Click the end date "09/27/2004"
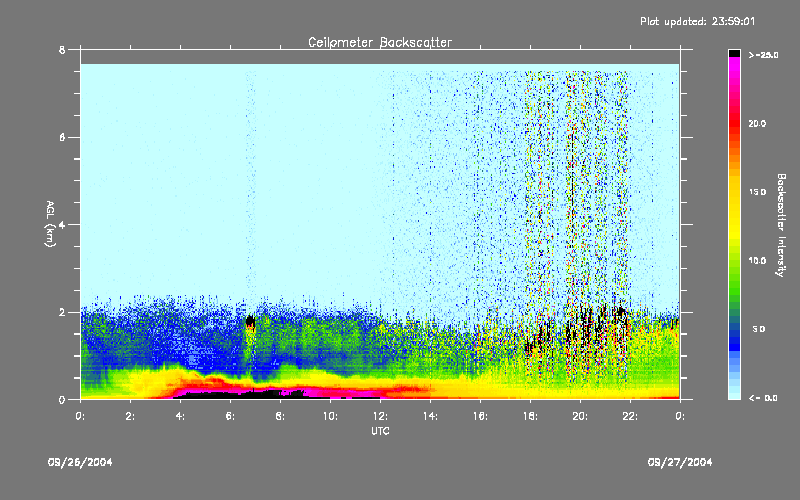800x500 pixels. [x=680, y=462]
